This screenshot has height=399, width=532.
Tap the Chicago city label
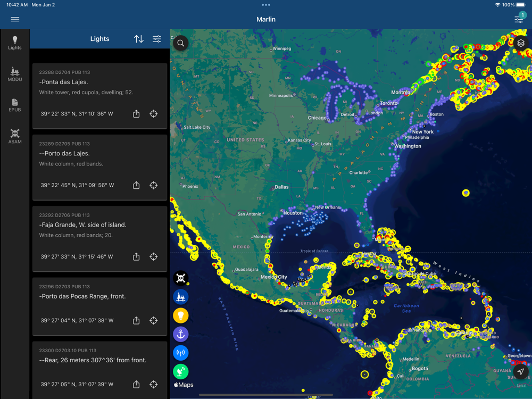(317, 118)
